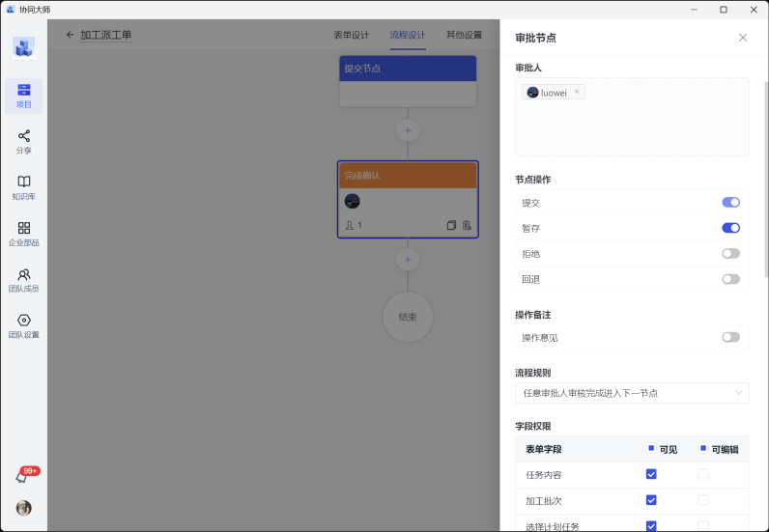Expand the 流程规则 dropdown

pyautogui.click(x=632, y=393)
